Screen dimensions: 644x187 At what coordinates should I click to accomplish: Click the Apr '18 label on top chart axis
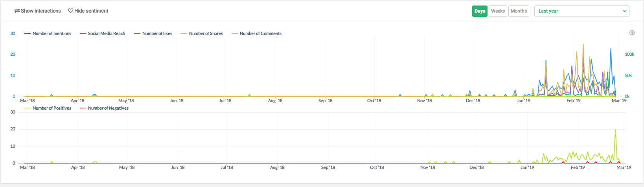click(x=77, y=101)
